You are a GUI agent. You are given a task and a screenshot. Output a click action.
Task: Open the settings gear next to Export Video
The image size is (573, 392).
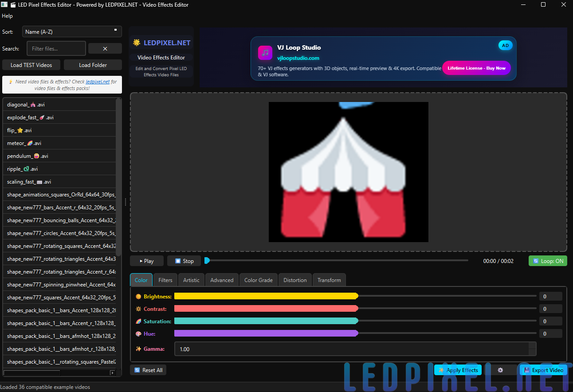coord(500,370)
